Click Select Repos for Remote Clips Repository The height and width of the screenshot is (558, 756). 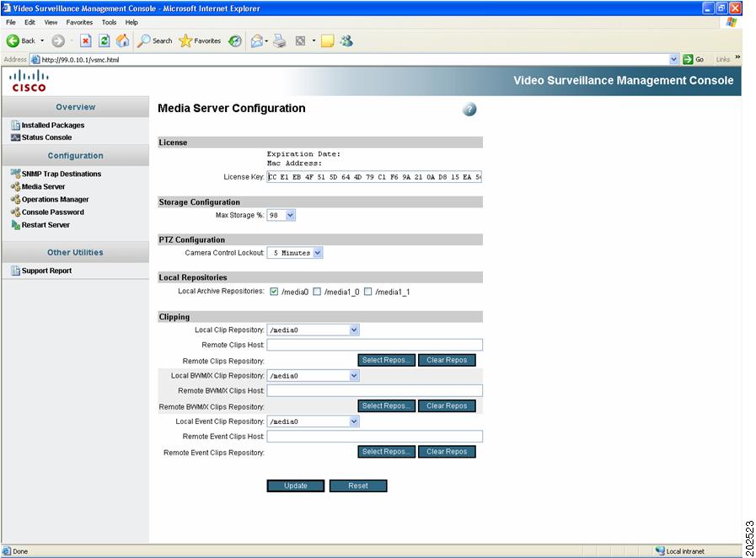(386, 360)
